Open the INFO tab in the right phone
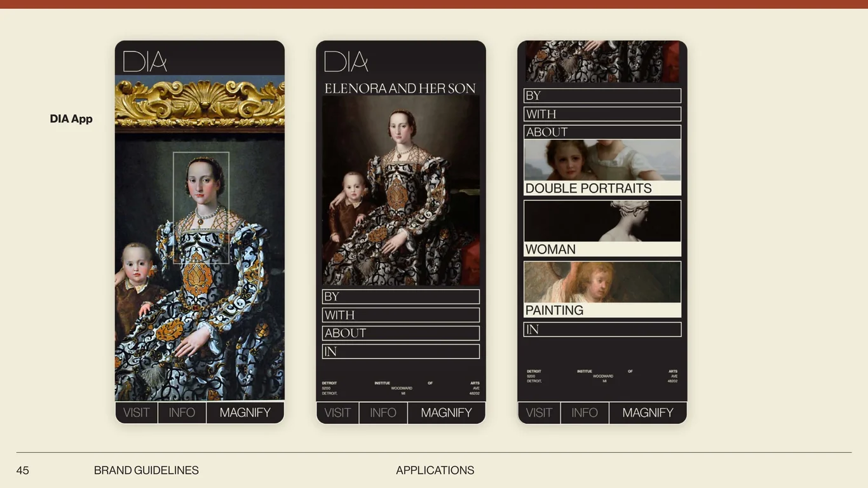This screenshot has height=488, width=868. [x=585, y=412]
